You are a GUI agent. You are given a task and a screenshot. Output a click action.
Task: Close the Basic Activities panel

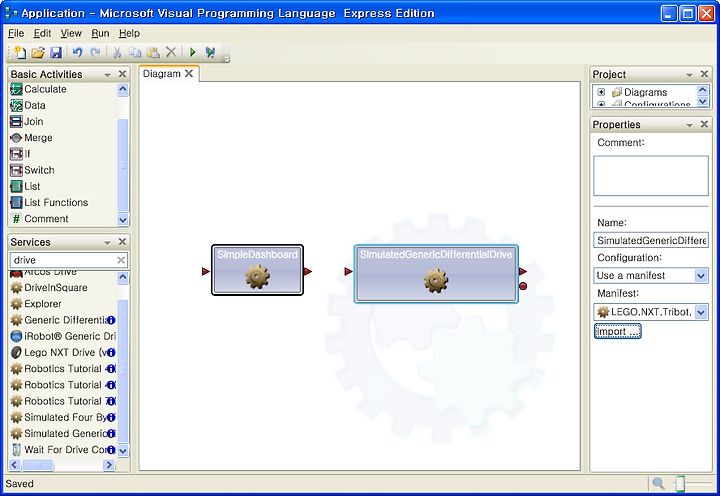122,74
